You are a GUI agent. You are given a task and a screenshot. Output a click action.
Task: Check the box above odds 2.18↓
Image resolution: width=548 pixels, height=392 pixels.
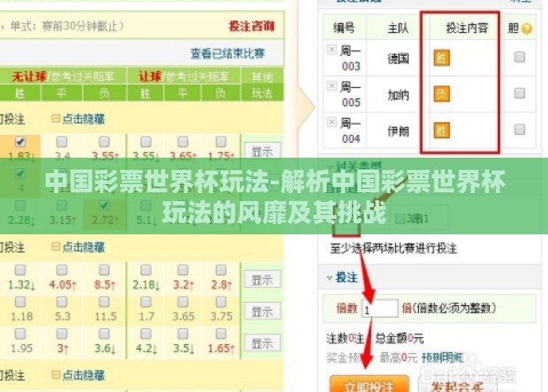[146, 270]
